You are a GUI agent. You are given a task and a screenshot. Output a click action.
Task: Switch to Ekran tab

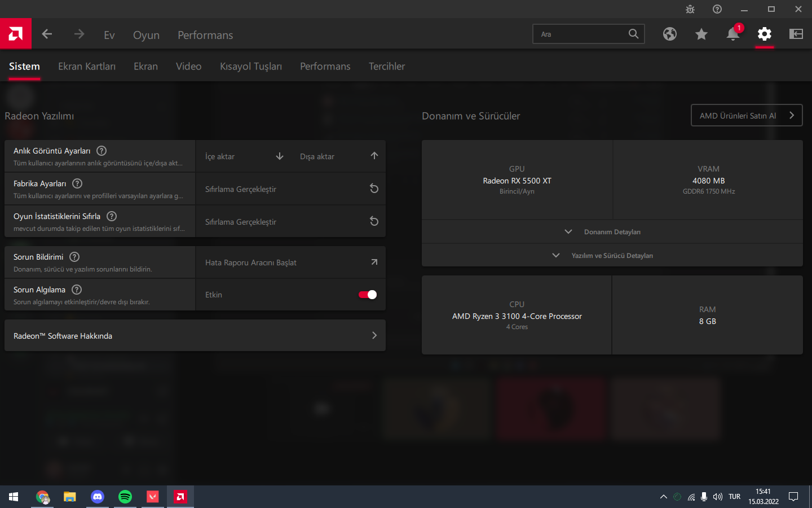(x=145, y=67)
